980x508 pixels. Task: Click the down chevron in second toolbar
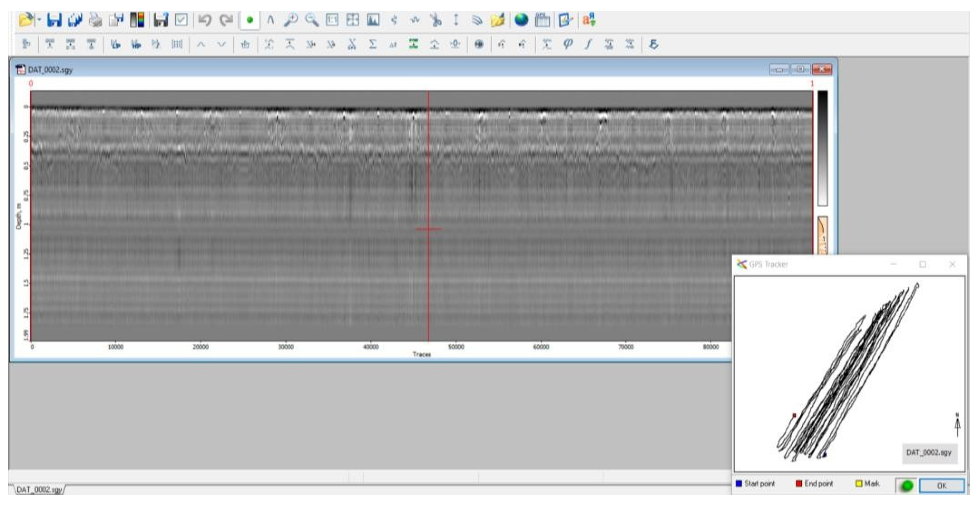click(x=221, y=44)
